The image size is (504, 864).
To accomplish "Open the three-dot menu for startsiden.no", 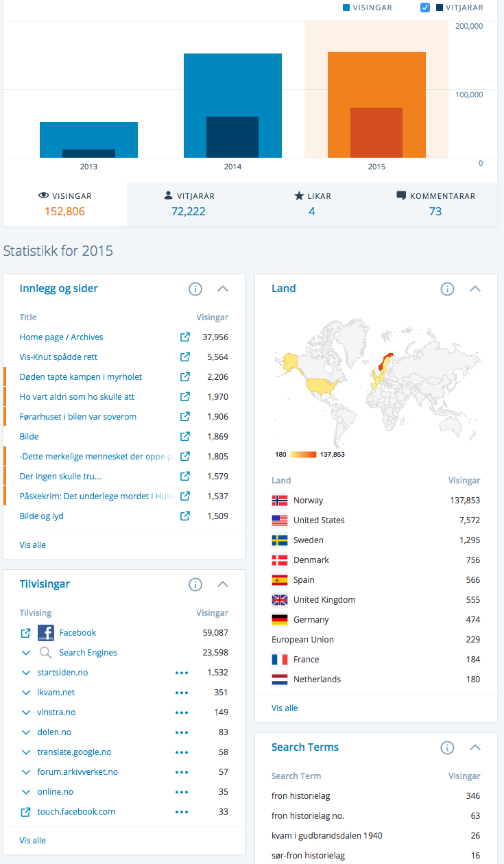I will pyautogui.click(x=182, y=673).
